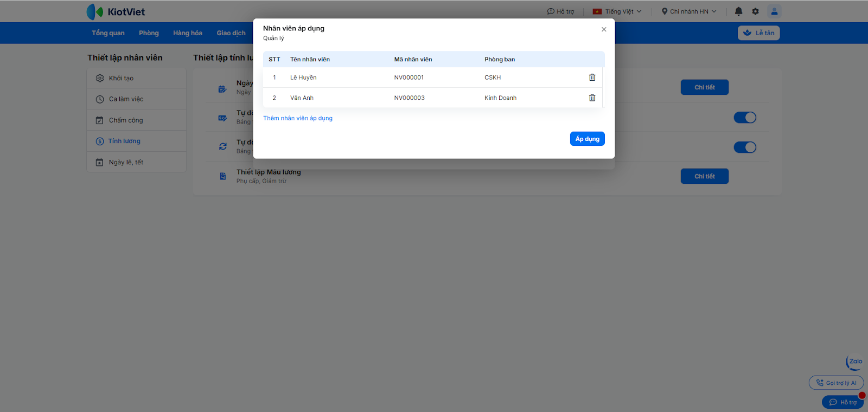Image resolution: width=868 pixels, height=412 pixels.
Task: Remove Vân Anh row with trash icon
Action: pyautogui.click(x=592, y=98)
